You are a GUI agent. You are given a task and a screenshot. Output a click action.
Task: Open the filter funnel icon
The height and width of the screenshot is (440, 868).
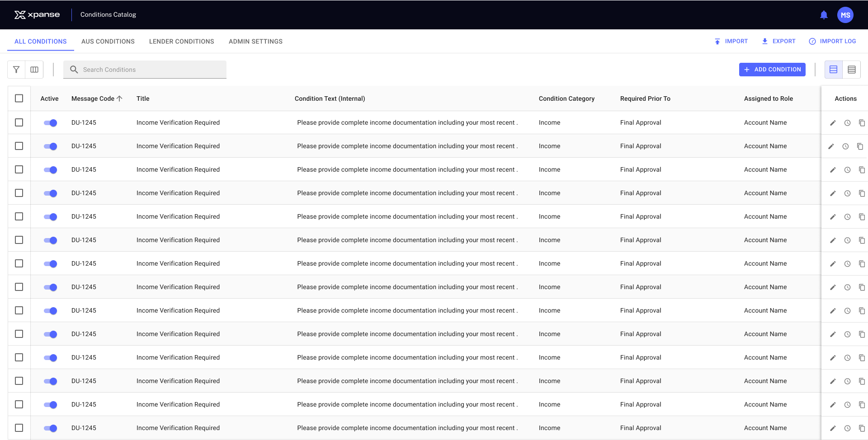tap(16, 70)
